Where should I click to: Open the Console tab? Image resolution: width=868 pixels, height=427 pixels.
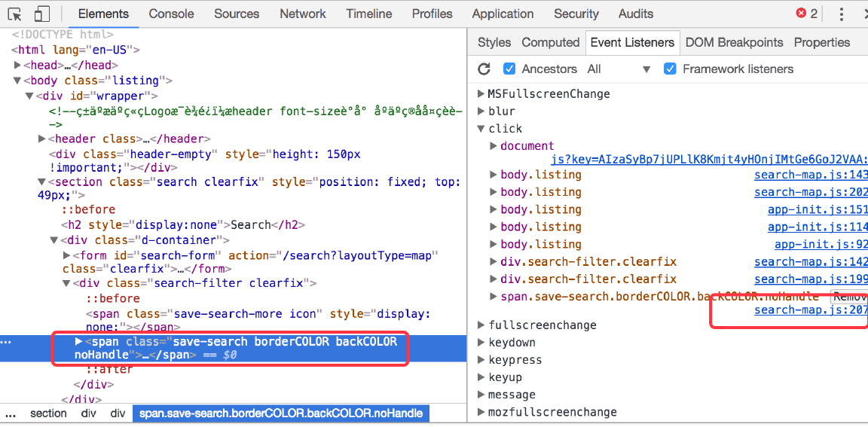point(172,14)
